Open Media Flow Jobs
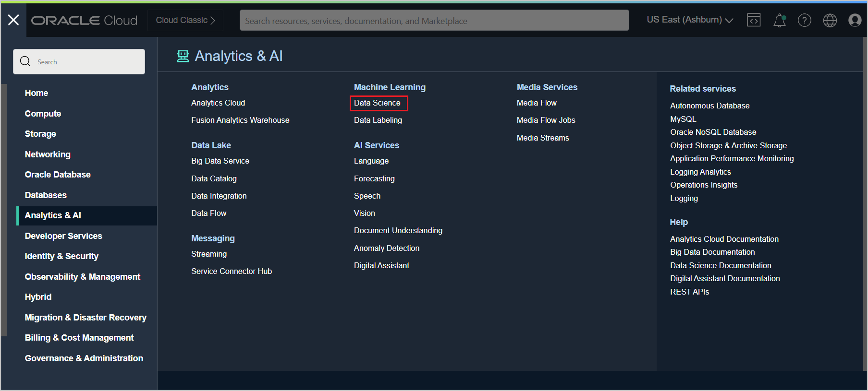Viewport: 868px width, 391px height. pyautogui.click(x=546, y=120)
